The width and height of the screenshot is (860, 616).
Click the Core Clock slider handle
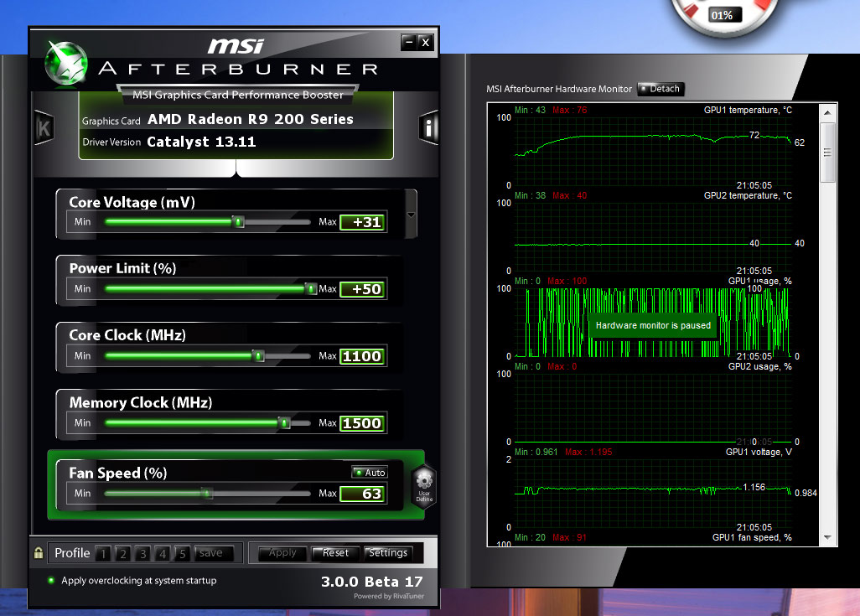(x=258, y=355)
